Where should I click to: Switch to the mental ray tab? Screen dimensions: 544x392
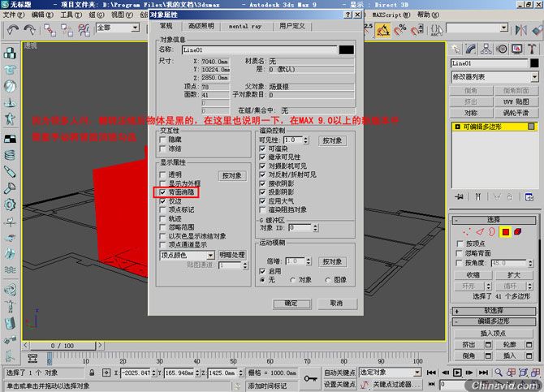point(245,26)
